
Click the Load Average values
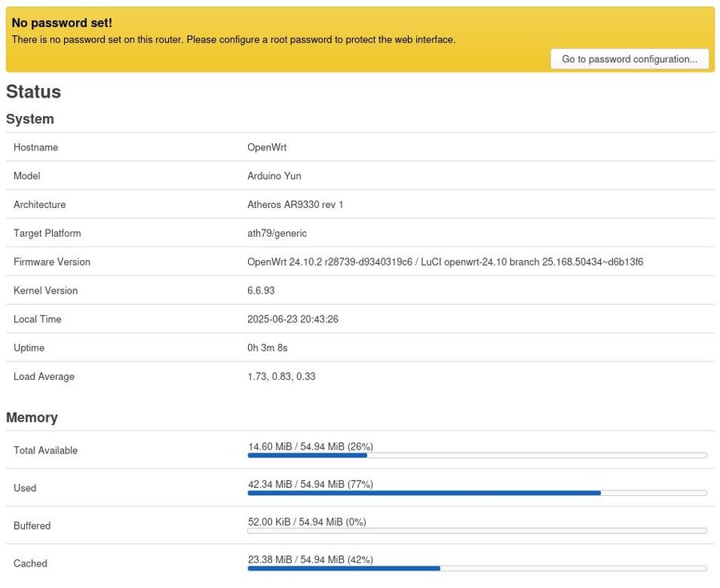[282, 376]
